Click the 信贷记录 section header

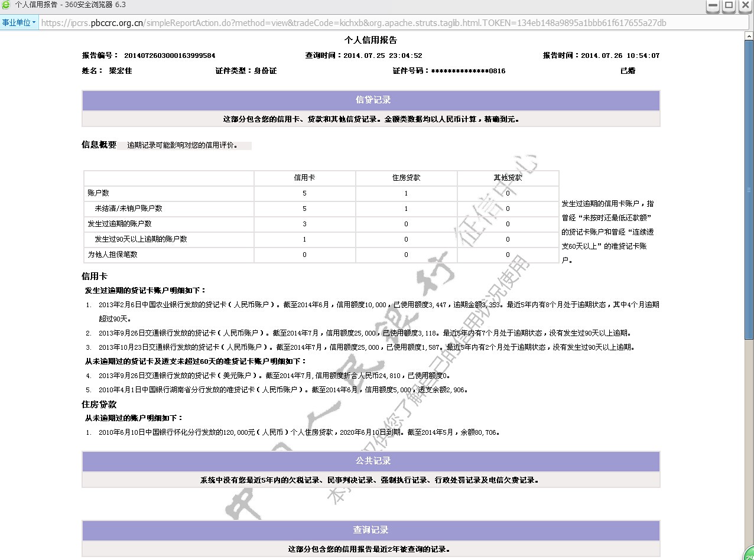pos(370,100)
